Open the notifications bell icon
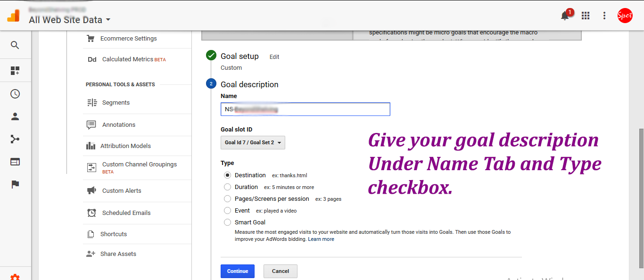 point(565,16)
